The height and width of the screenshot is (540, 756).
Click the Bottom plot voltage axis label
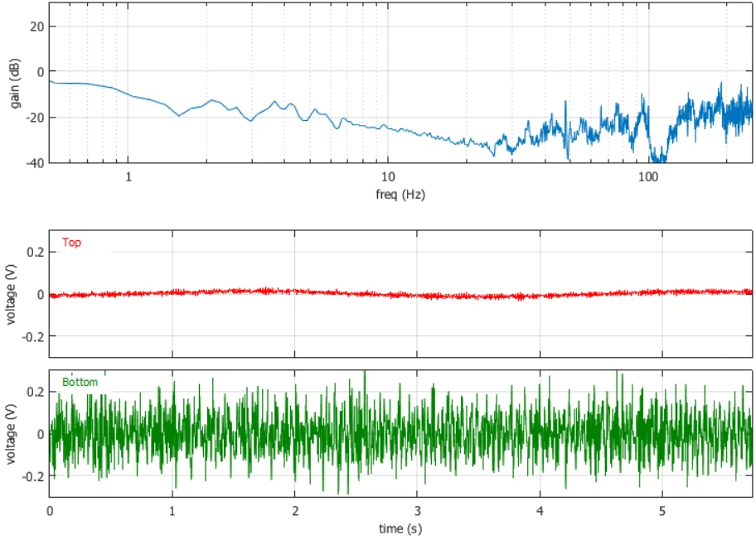(11, 434)
